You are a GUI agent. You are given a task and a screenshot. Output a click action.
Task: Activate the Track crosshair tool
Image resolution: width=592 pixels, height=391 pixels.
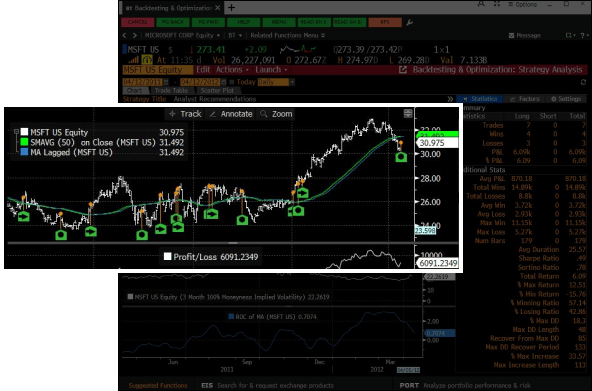tap(185, 114)
